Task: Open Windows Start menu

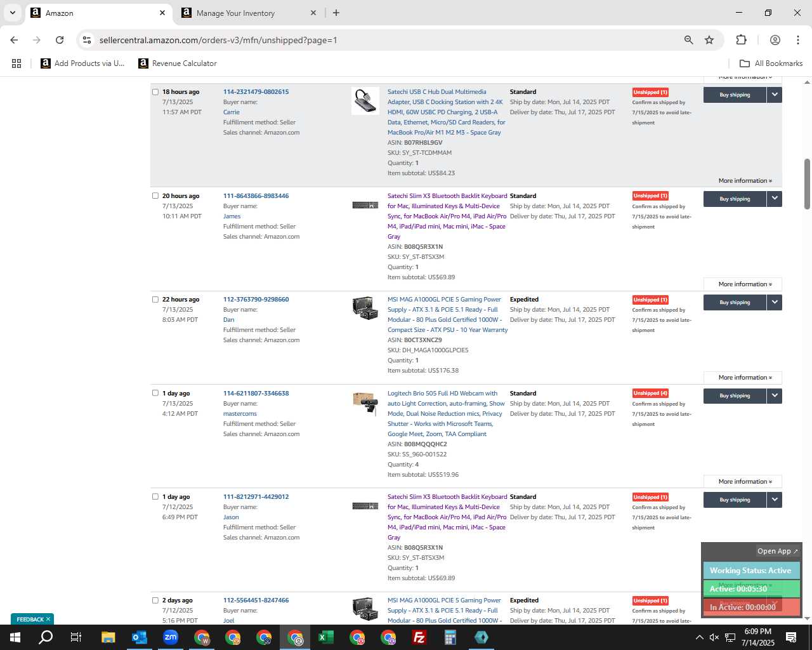Action: tap(15, 637)
